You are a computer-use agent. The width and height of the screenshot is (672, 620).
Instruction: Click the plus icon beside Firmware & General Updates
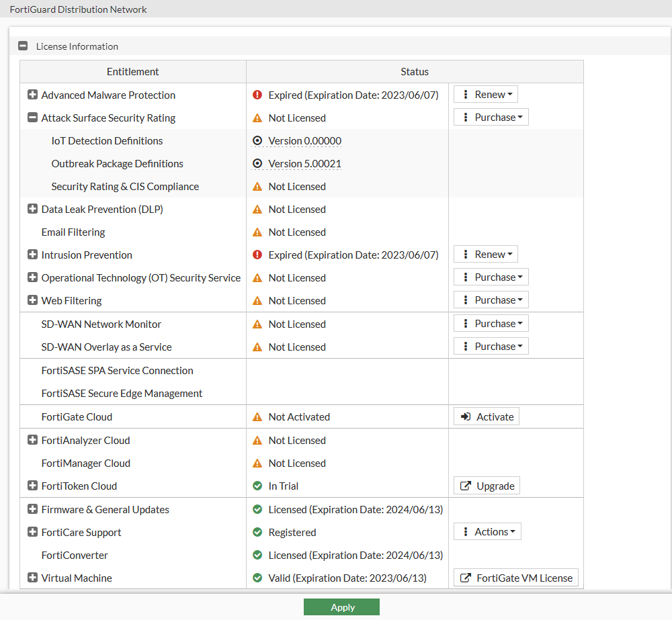pos(32,509)
